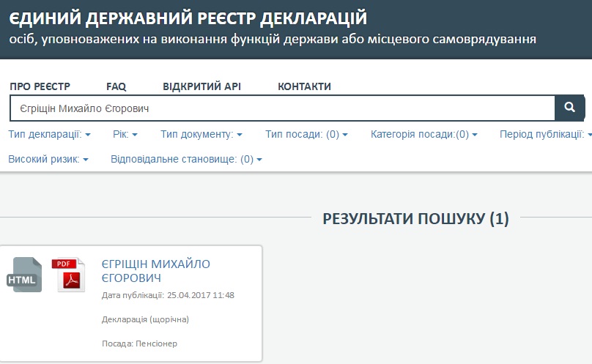Open the ЄГРІЩІН МИХАЙЛО ЄГОРОВИЧ result link
The width and height of the screenshot is (592, 364).
click(155, 271)
